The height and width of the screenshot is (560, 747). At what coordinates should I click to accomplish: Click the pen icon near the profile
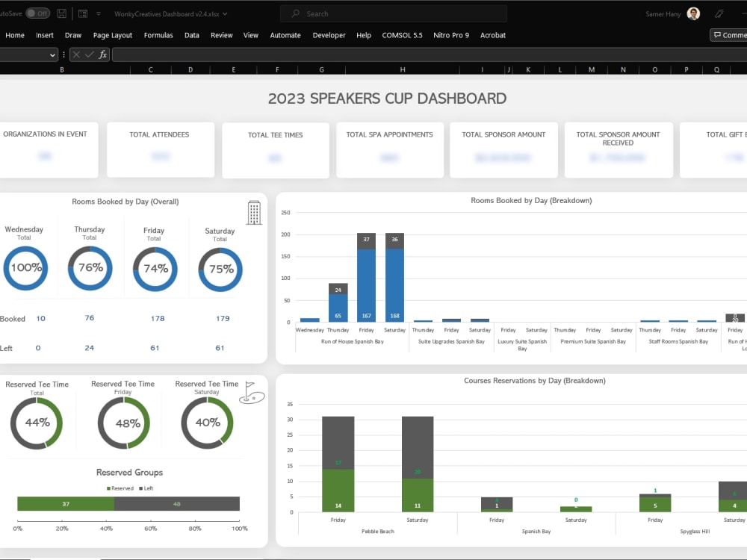click(x=719, y=13)
